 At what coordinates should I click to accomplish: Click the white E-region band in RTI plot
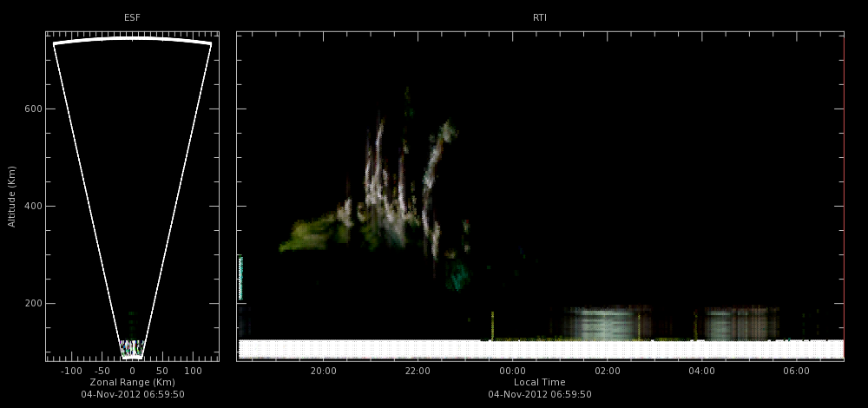541,349
